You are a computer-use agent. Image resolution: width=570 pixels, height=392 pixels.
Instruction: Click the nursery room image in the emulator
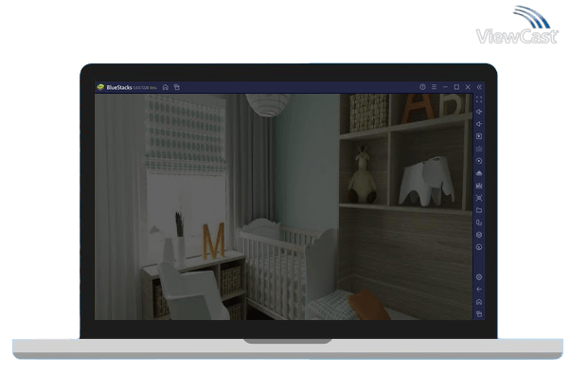[283, 207]
